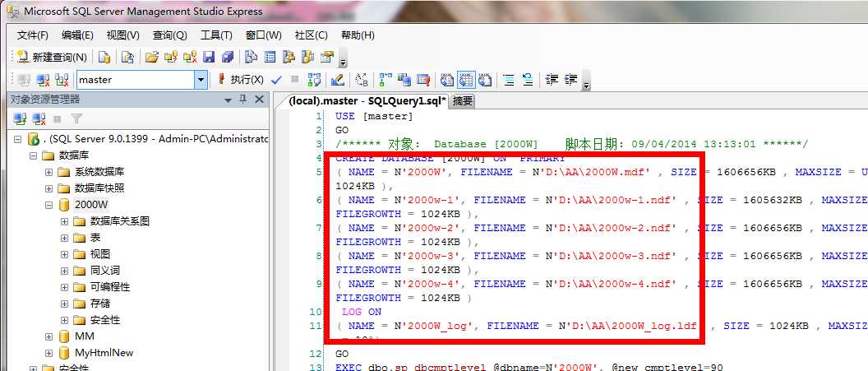Image resolution: width=868 pixels, height=371 pixels.
Task: Specify values for template parameters icon
Action: pyautogui.click(x=362, y=80)
